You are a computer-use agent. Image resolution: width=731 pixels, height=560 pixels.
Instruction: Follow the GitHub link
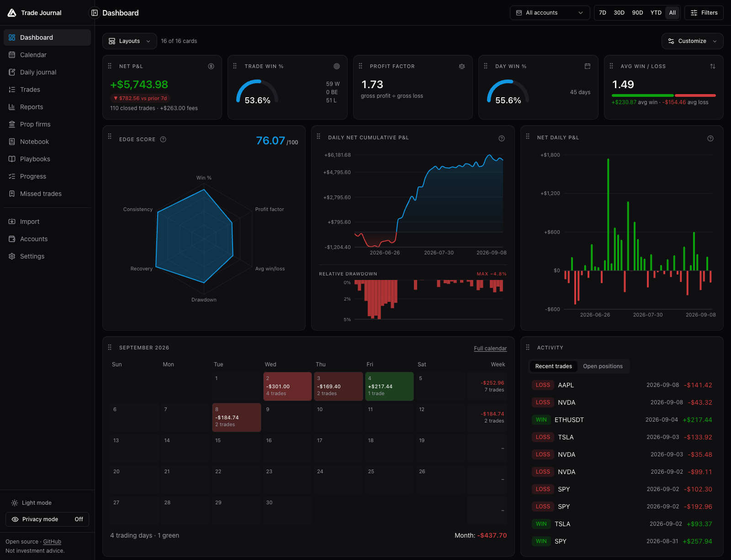(52, 542)
